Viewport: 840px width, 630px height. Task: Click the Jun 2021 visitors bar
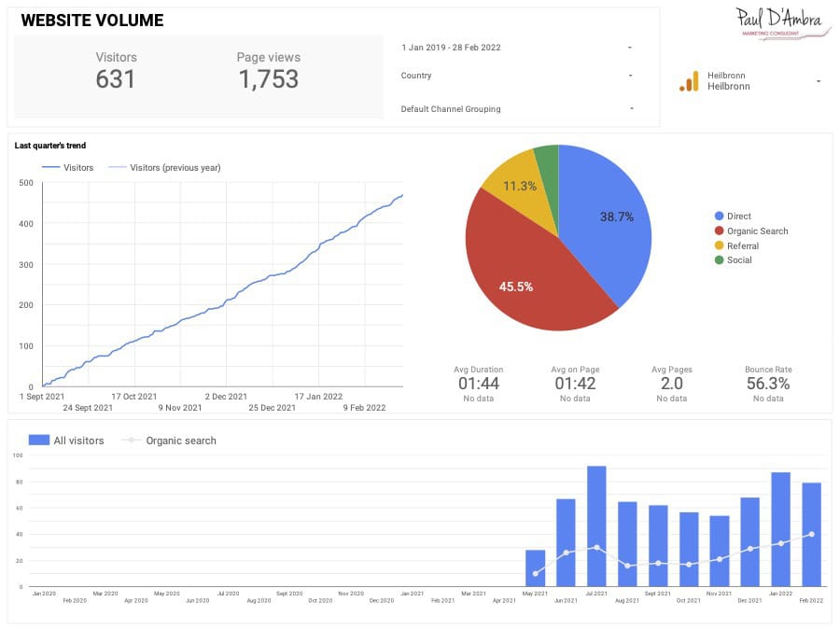[566, 542]
